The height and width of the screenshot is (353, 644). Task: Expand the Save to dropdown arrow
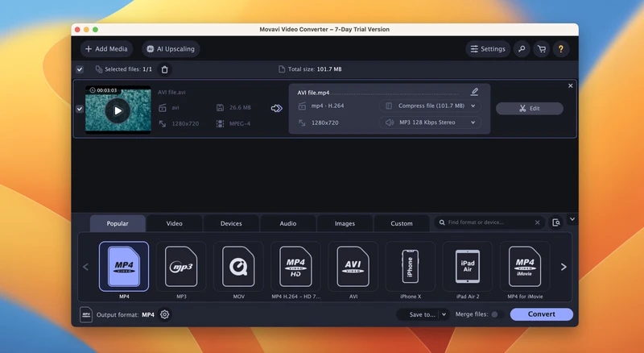click(444, 315)
